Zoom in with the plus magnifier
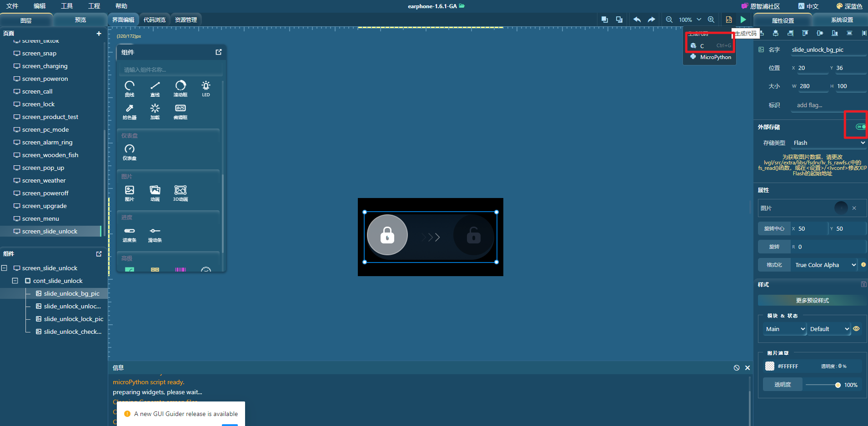The width and height of the screenshot is (868, 426). [x=711, y=20]
